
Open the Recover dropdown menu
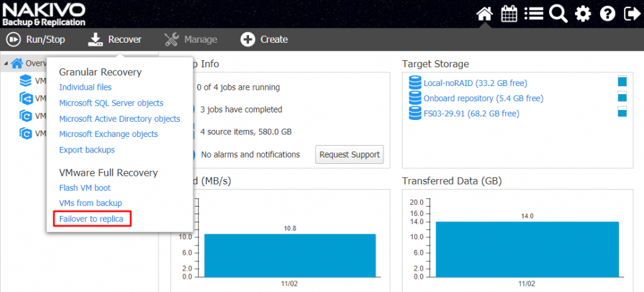point(115,40)
